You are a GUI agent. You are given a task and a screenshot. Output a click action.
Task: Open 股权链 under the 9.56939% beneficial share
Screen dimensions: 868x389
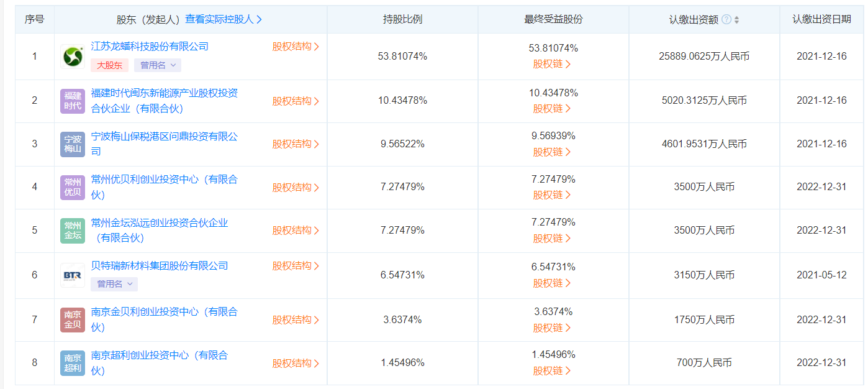pyautogui.click(x=552, y=152)
